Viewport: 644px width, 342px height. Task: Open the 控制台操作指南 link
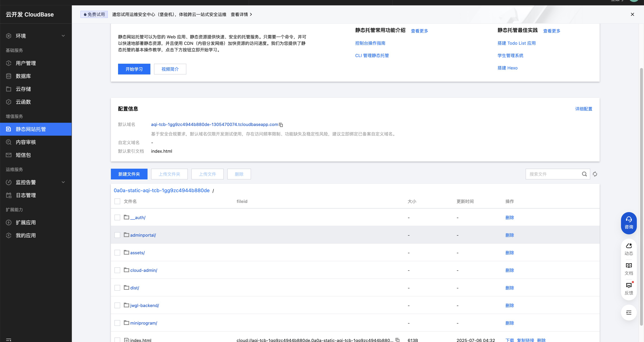[370, 43]
